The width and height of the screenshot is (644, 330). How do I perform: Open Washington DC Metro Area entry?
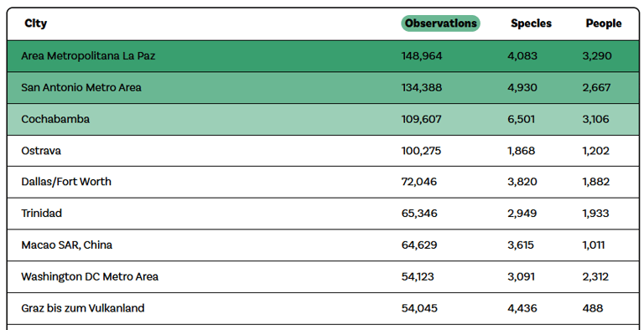click(x=323, y=276)
